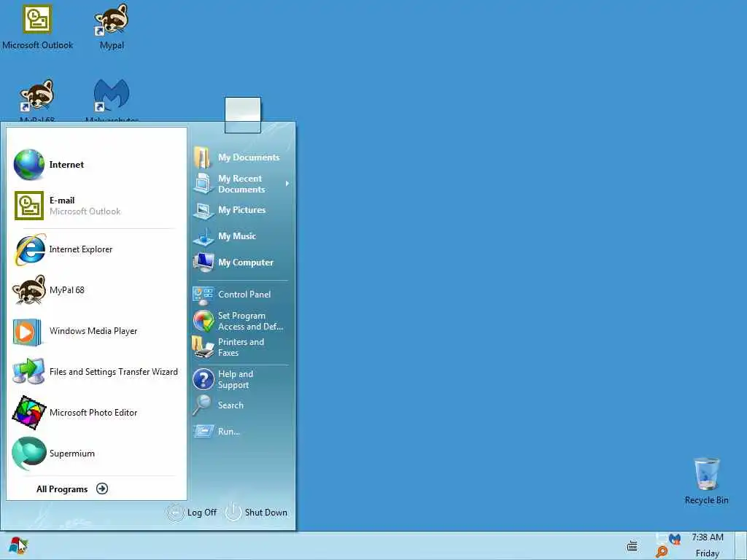Click the orange magnifier tray icon
This screenshot has height=560, width=747.
(x=662, y=552)
